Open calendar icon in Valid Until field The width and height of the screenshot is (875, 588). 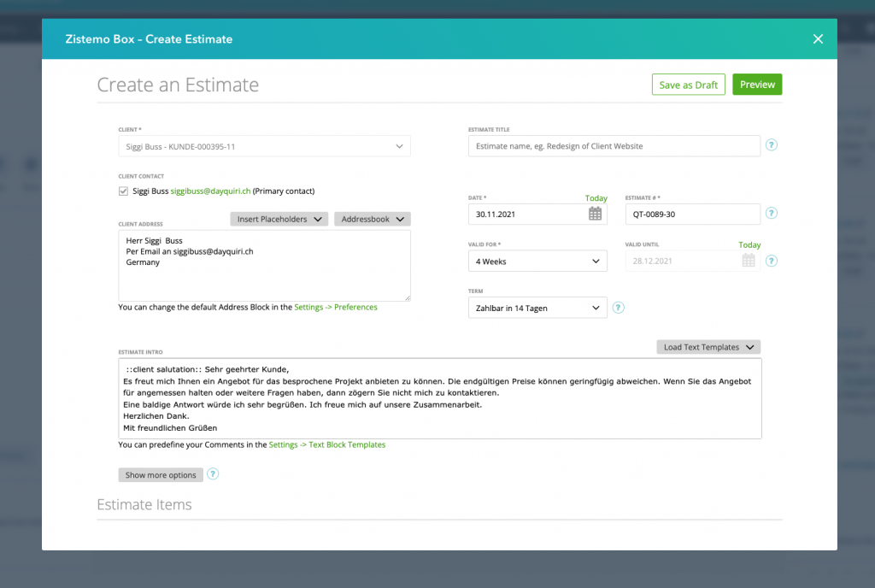pos(749,261)
